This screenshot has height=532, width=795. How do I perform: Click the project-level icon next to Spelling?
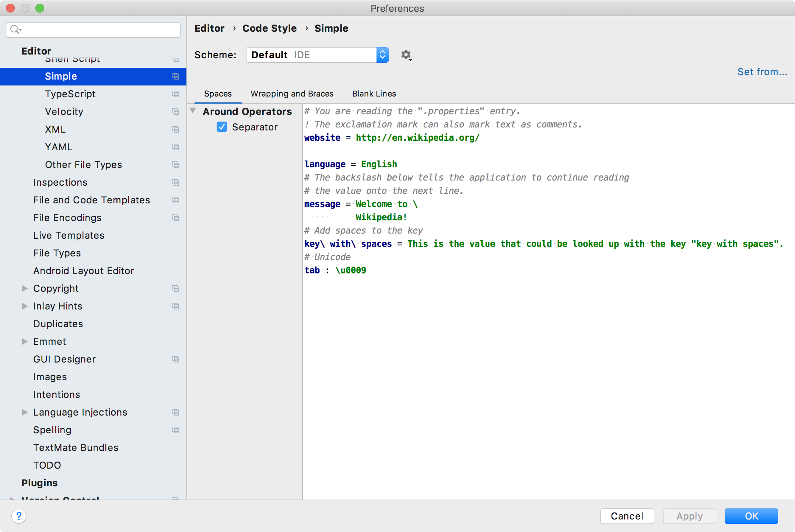pyautogui.click(x=176, y=430)
